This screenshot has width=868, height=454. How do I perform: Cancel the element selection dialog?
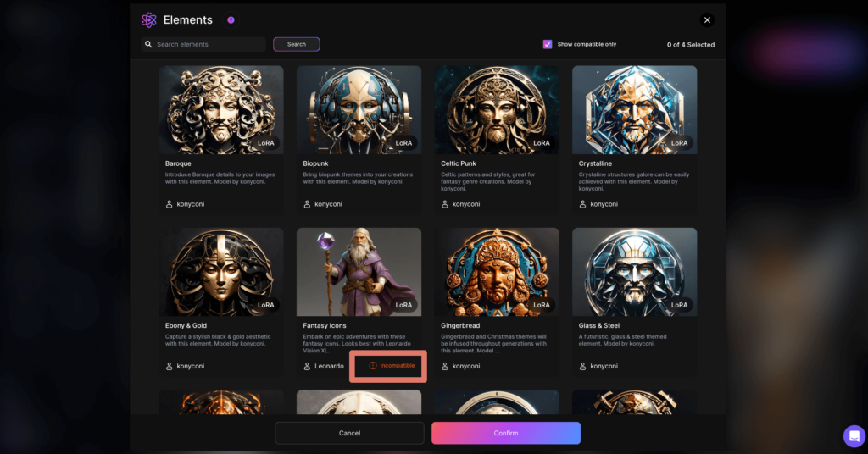349,433
